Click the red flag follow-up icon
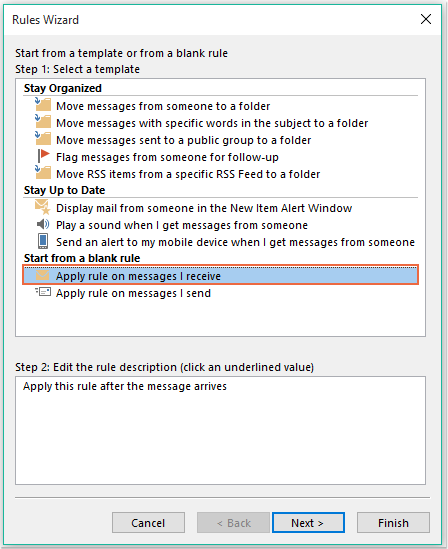This screenshot has width=448, height=549. (44, 155)
